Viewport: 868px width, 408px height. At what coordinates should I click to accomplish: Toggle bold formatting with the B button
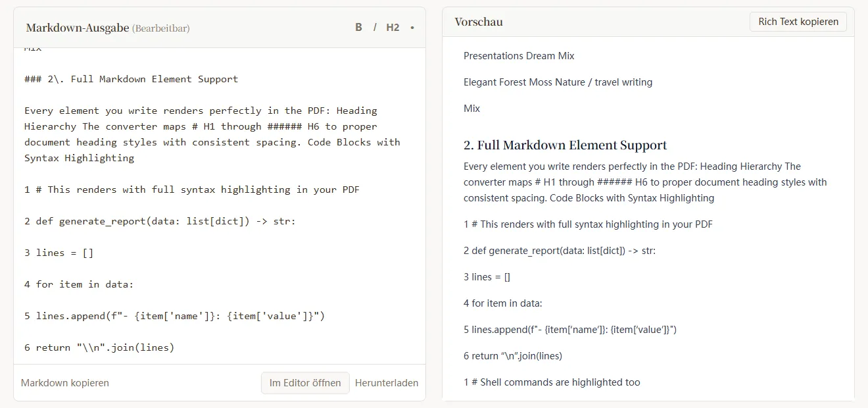pyautogui.click(x=358, y=28)
